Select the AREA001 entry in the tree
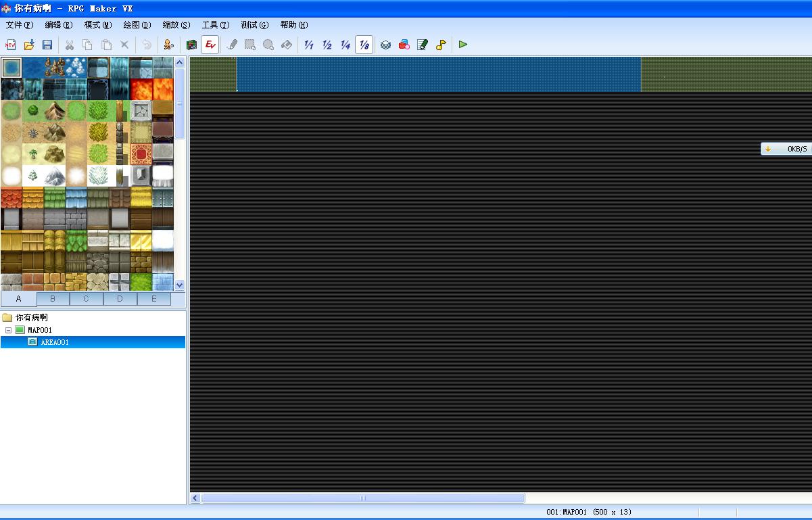This screenshot has width=812, height=520. click(55, 342)
